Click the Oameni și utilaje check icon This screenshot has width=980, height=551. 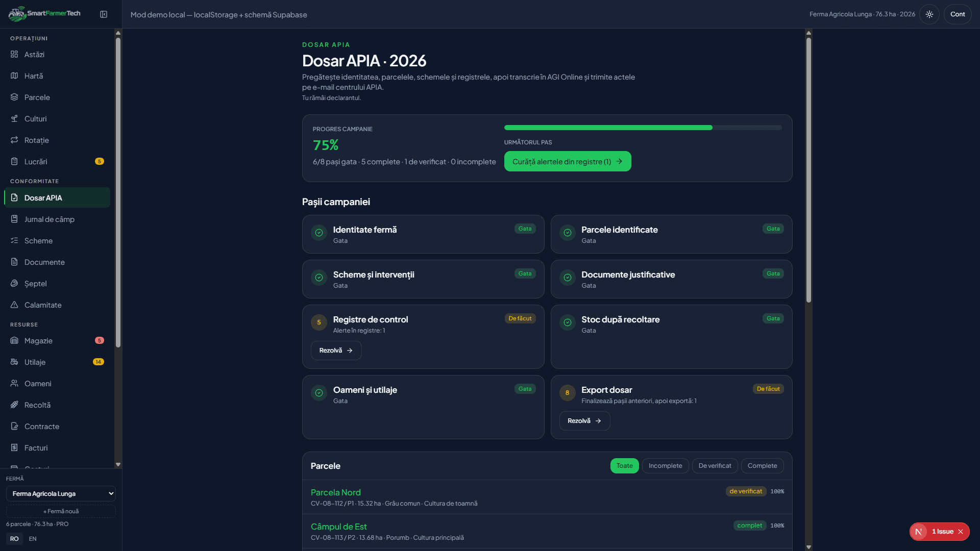(319, 393)
